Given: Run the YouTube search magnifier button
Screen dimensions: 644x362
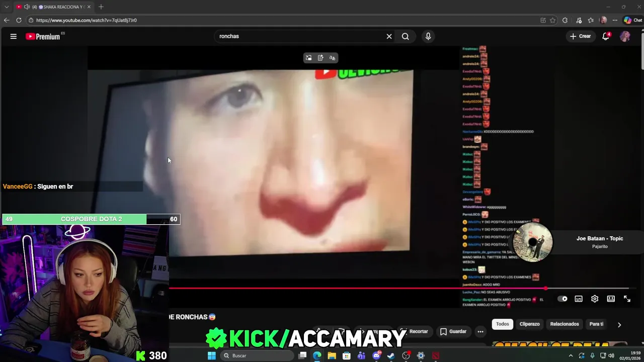Looking at the screenshot, I should pyautogui.click(x=406, y=36).
